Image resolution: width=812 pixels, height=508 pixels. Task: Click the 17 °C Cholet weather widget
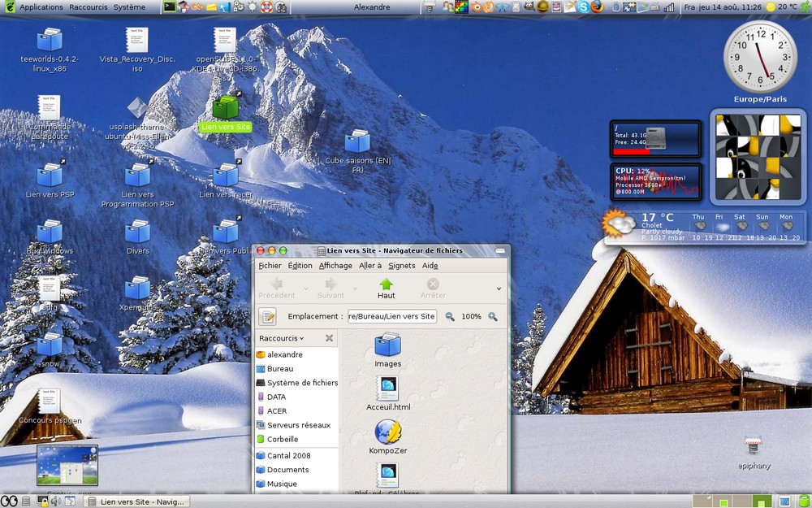pyautogui.click(x=705, y=226)
